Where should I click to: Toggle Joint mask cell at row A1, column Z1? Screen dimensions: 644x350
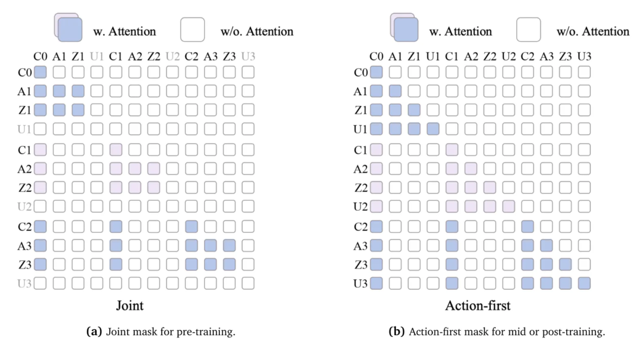(78, 91)
